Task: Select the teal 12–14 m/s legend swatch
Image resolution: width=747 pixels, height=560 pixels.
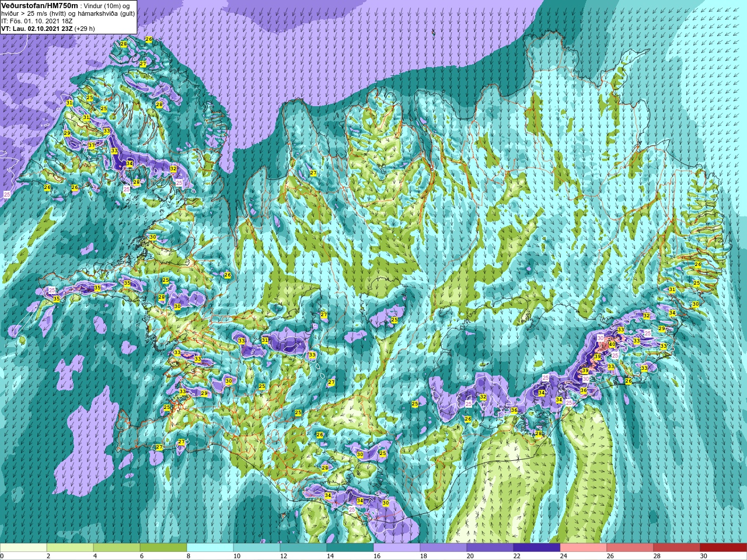Action: click(x=303, y=548)
